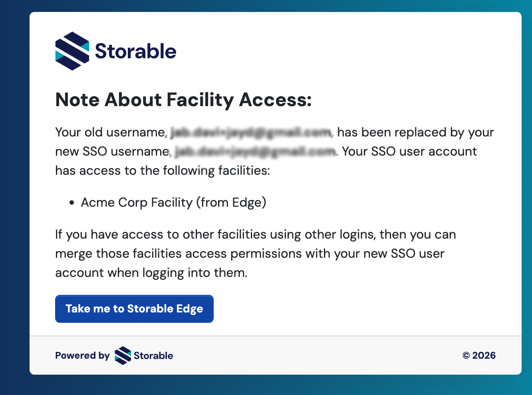Click the Storable logo icon at top
Viewport: 532px width, 395px height.
click(72, 51)
